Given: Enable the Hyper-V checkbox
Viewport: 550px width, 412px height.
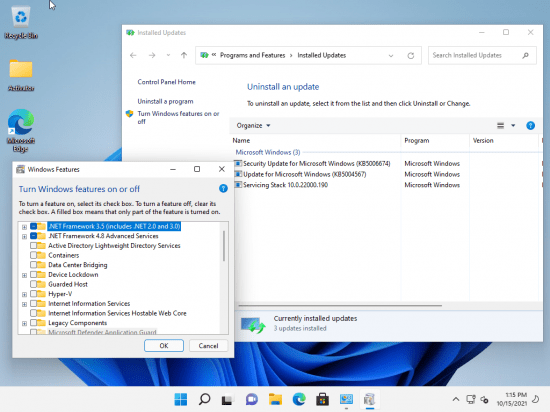Looking at the screenshot, I should [x=34, y=294].
